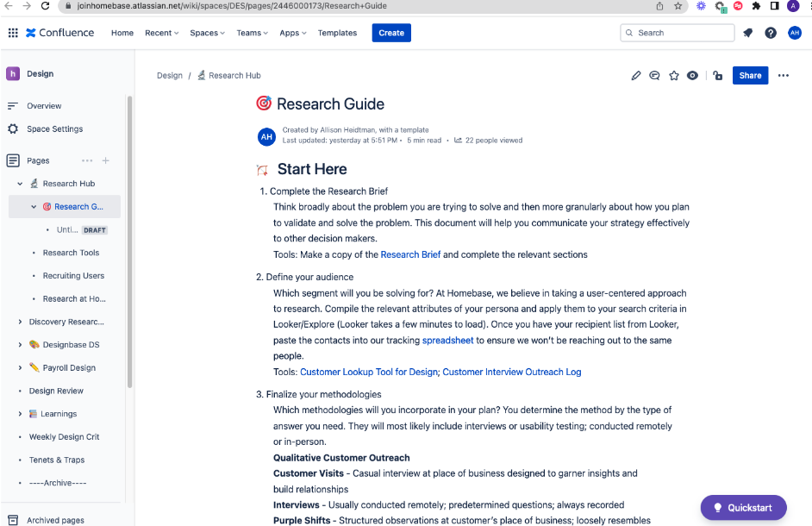
Task: Open the Quickstart button
Action: pyautogui.click(x=743, y=508)
